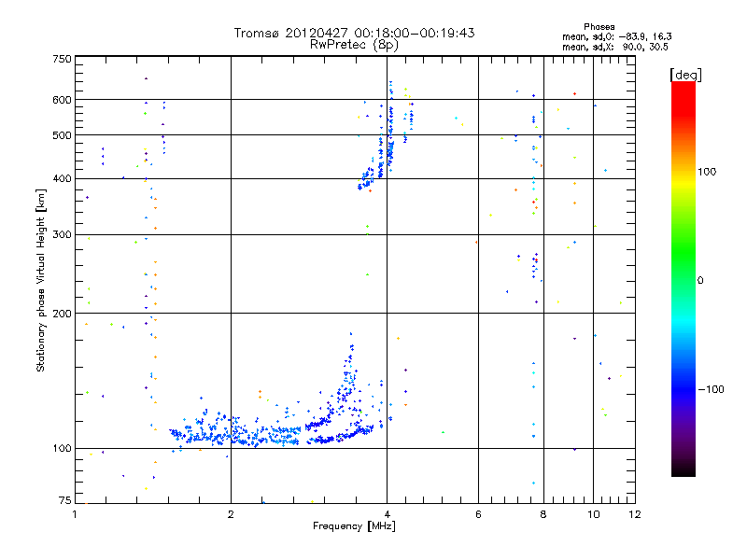The image size is (747, 560).
Task: Click the y-axis tick label '400'
Action: [x=62, y=178]
